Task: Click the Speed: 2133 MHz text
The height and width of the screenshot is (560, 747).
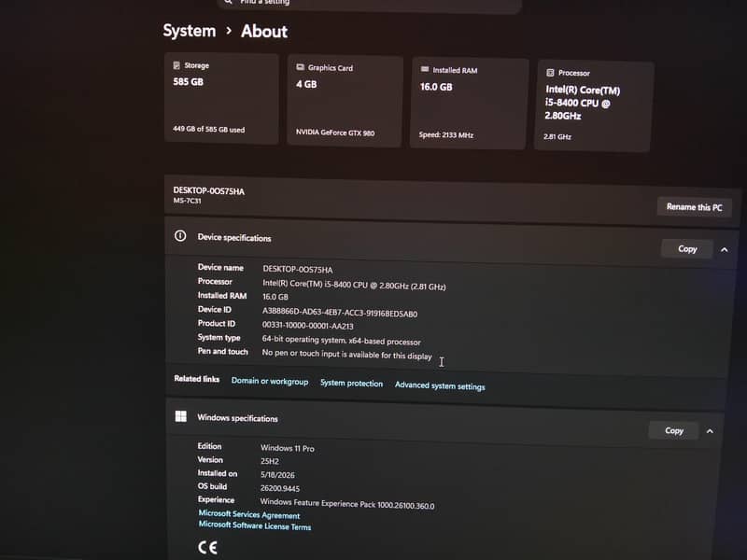Action: click(x=446, y=134)
